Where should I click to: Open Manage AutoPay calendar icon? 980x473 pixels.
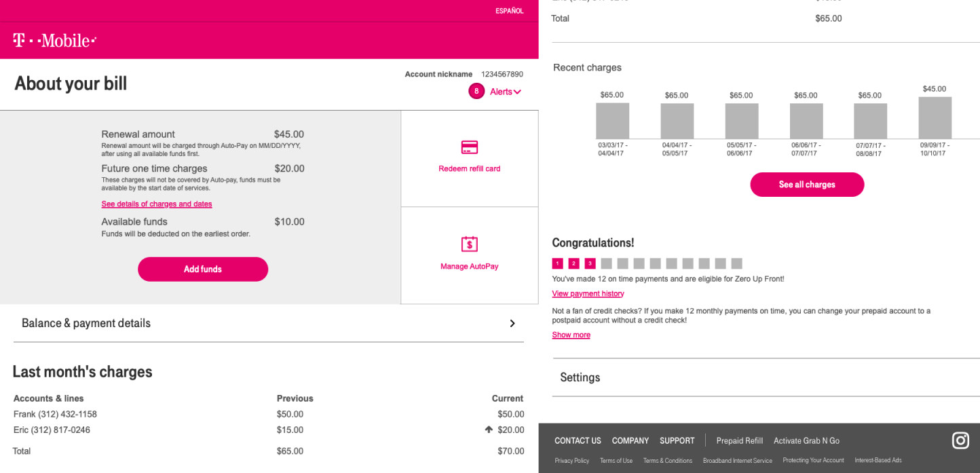pyautogui.click(x=469, y=244)
